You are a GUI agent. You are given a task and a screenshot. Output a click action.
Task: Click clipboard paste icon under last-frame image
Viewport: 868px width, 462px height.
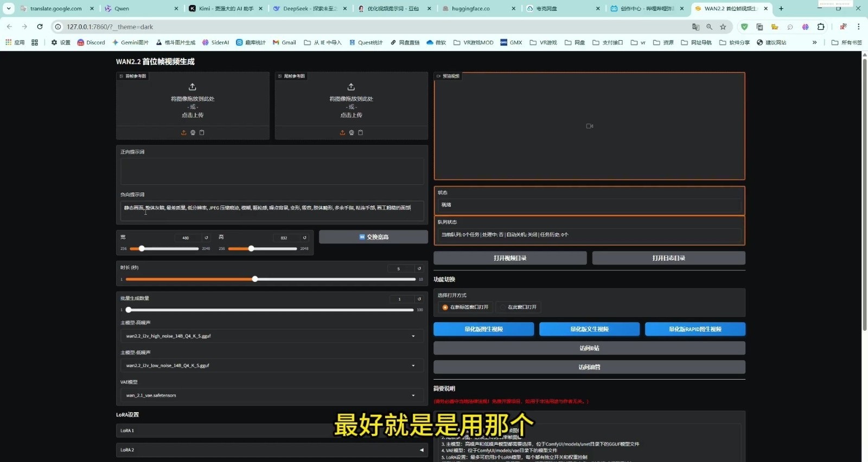tap(360, 133)
